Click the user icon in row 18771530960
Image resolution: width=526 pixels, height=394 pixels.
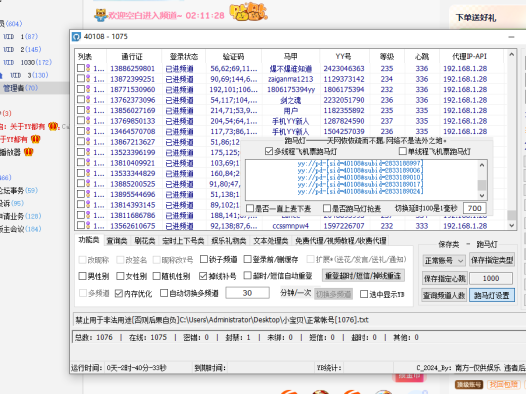point(88,89)
